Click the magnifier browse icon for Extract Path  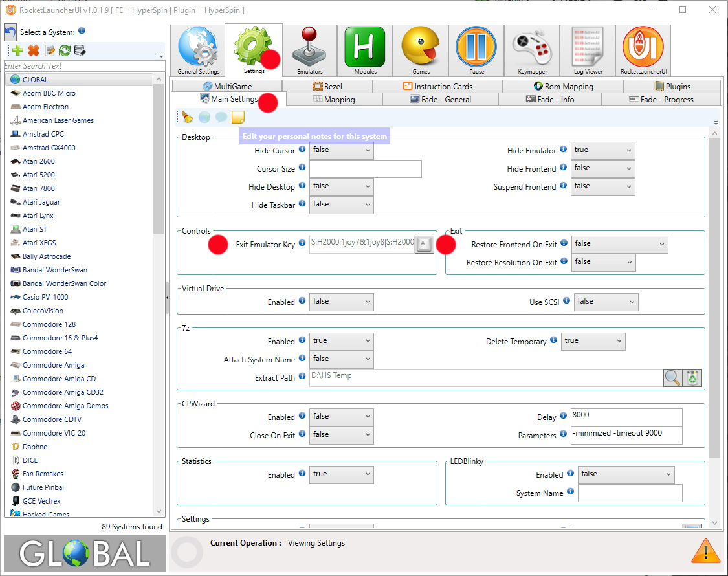click(673, 378)
